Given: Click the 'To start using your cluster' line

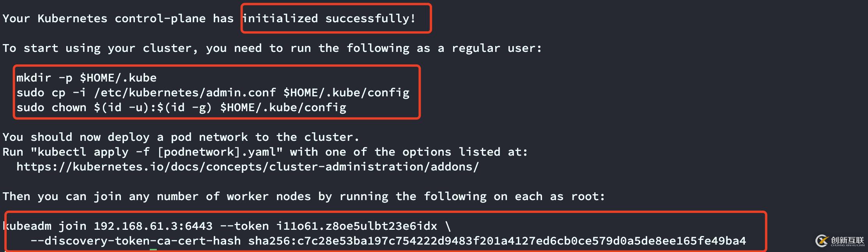Looking at the screenshot, I should (x=272, y=48).
